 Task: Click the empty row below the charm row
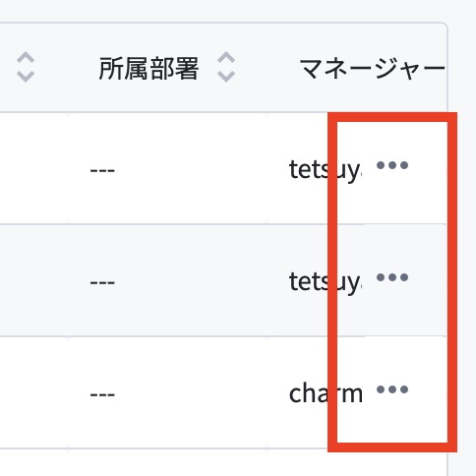click(x=223, y=462)
